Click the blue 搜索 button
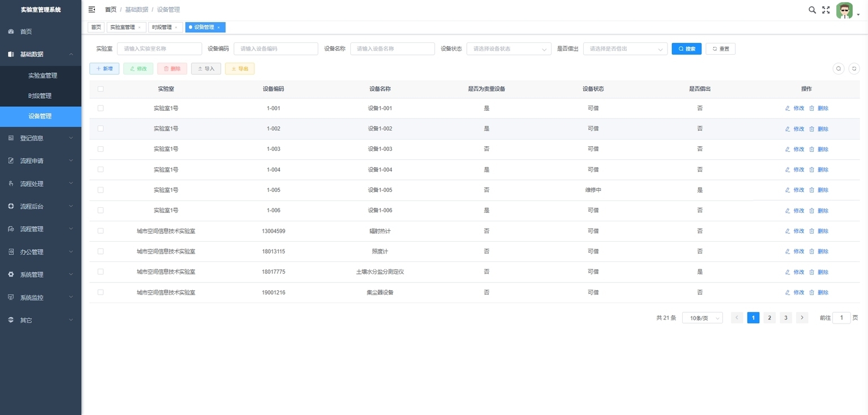Image resolution: width=868 pixels, height=415 pixels. 687,49
